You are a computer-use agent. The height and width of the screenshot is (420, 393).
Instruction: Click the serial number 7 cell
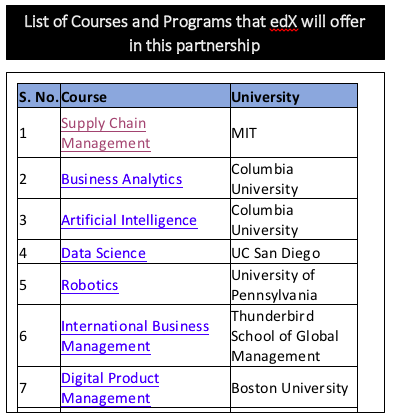click(x=39, y=387)
